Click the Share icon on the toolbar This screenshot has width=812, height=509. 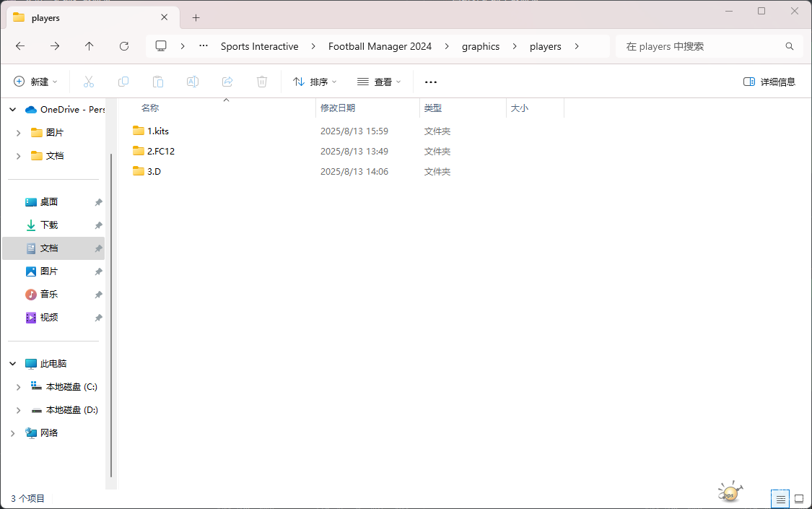click(x=227, y=81)
